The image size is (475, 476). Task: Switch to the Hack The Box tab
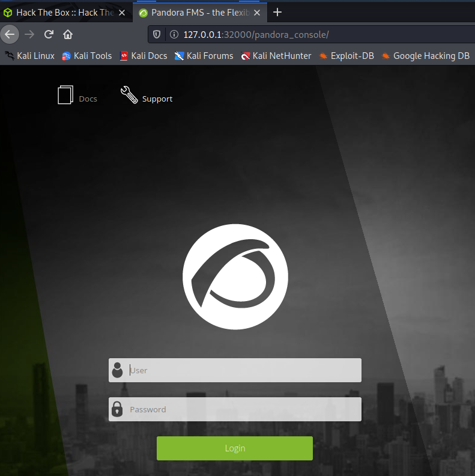pos(66,13)
